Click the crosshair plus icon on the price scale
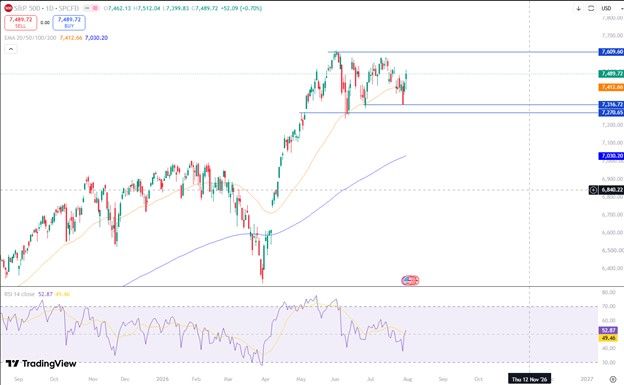Viewport: 624px width, 385px height. [593, 190]
